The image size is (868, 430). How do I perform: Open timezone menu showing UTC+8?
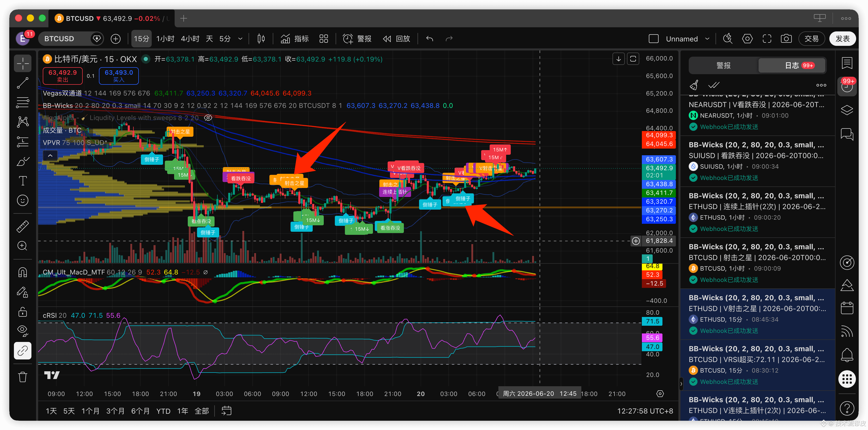coord(645,411)
